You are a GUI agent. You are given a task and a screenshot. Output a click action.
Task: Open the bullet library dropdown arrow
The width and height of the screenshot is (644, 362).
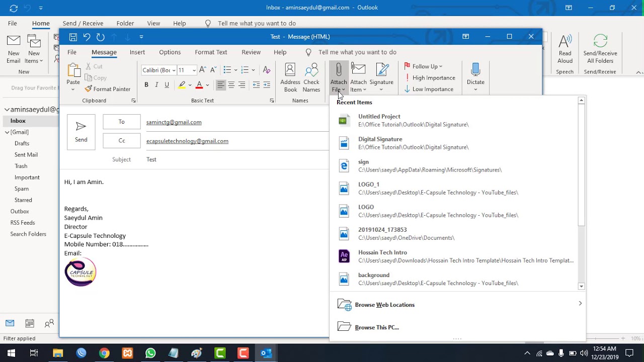(235, 70)
